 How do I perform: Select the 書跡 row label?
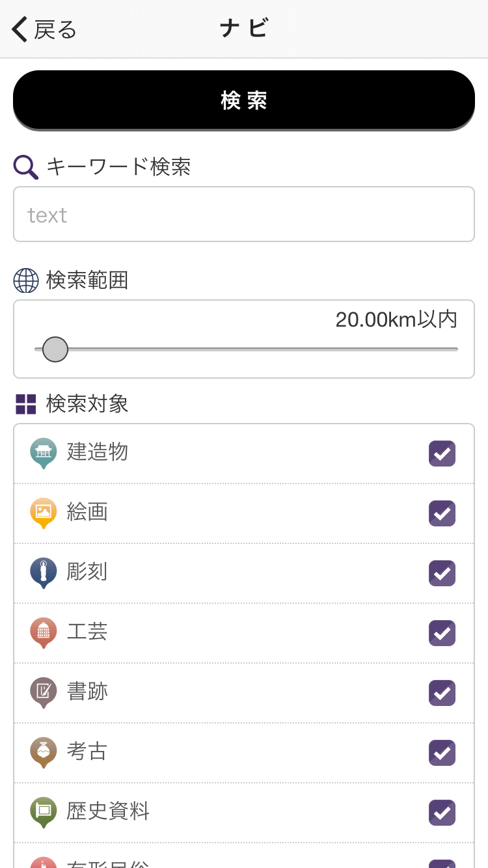(x=87, y=692)
